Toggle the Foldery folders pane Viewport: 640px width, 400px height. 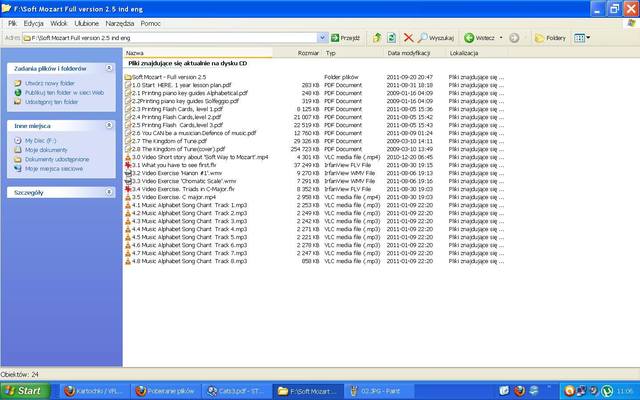click(x=550, y=38)
